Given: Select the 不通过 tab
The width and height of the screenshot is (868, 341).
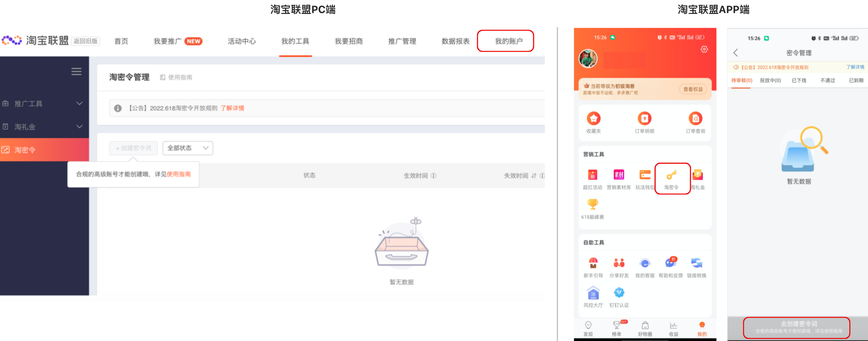Looking at the screenshot, I should 828,80.
